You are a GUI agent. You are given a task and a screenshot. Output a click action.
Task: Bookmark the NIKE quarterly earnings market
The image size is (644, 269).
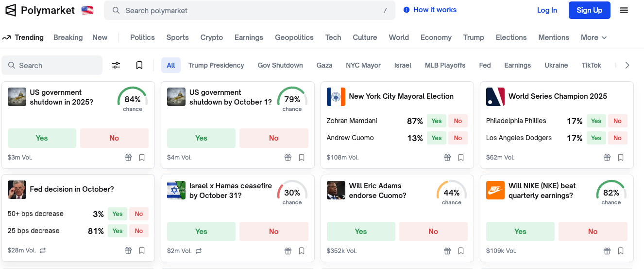(x=621, y=251)
